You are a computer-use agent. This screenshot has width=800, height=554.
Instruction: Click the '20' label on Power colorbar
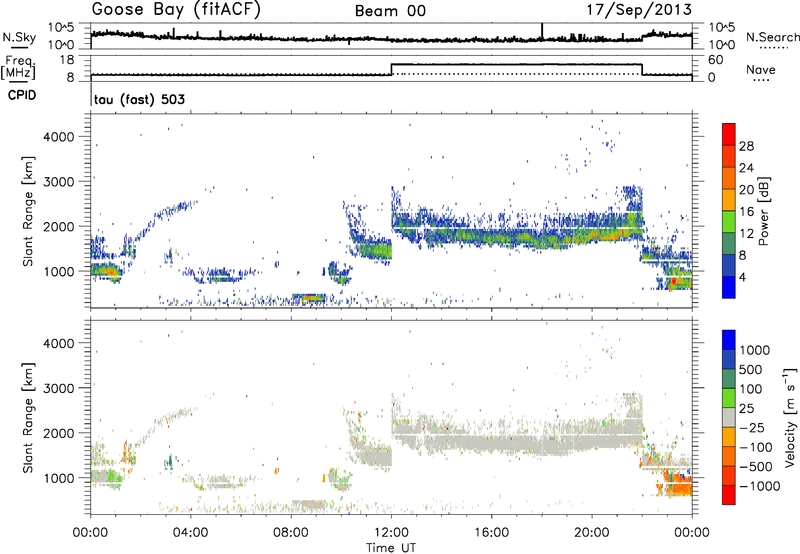(746, 190)
